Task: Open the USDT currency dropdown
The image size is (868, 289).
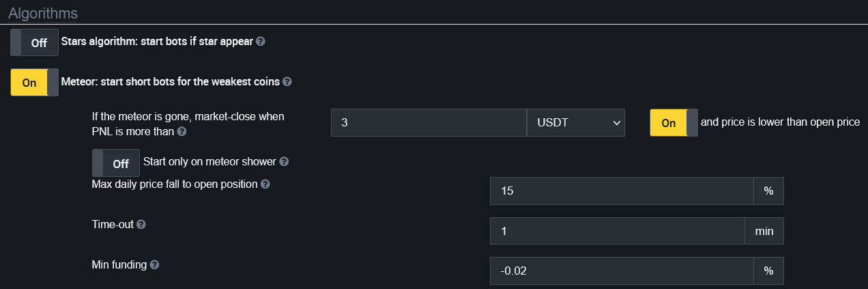Action: (x=575, y=123)
